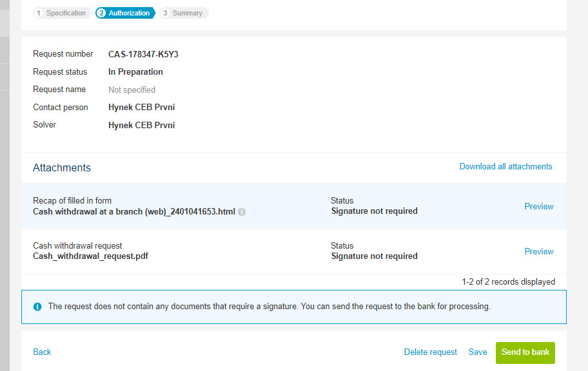This screenshot has height=371, width=588.
Task: Click step 3 number circle icon
Action: 165,13
